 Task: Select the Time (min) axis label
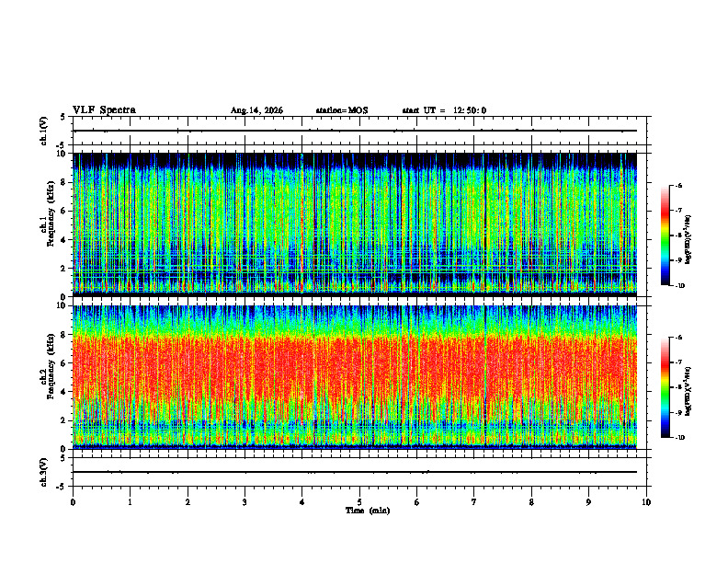point(368,511)
